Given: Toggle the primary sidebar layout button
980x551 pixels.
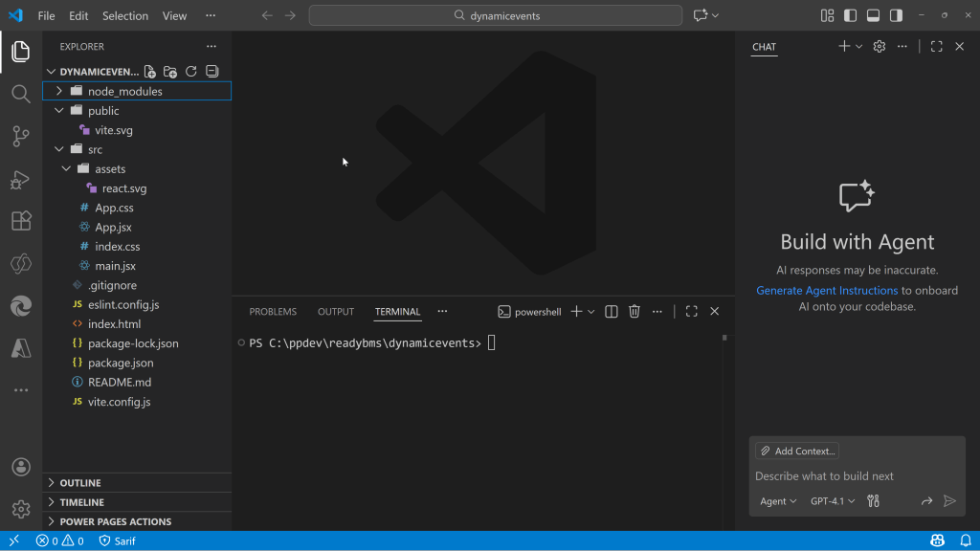Looking at the screenshot, I should pyautogui.click(x=851, y=15).
